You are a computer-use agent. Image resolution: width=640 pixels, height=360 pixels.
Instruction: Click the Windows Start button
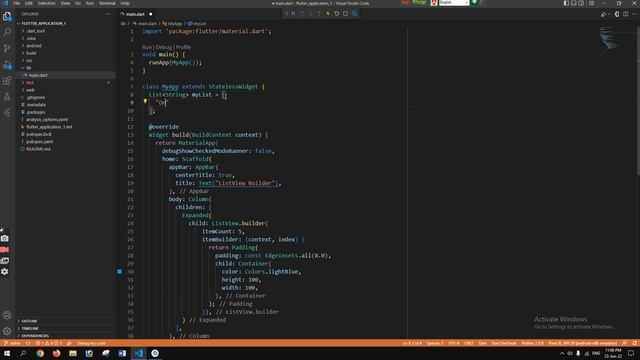7,353
